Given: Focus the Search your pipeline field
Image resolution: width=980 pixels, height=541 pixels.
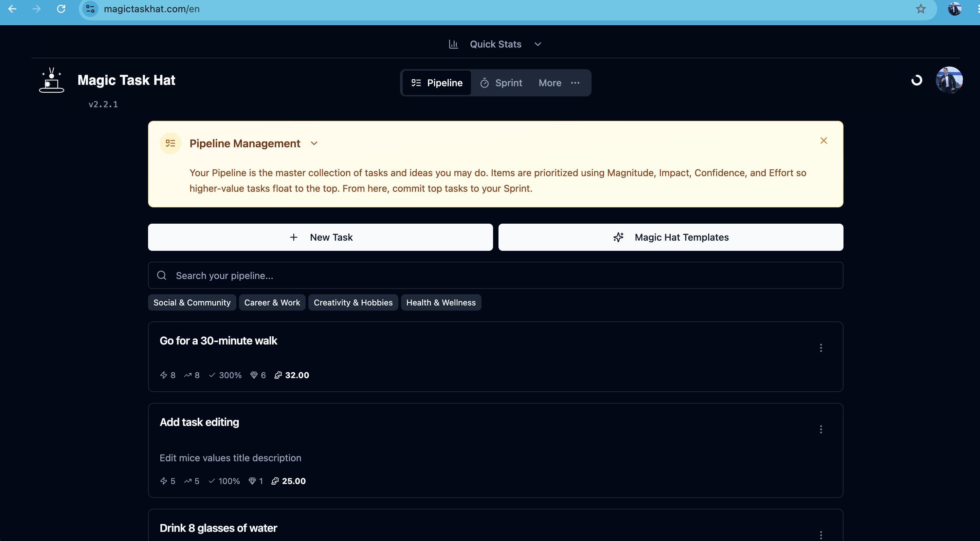Looking at the screenshot, I should coord(495,275).
